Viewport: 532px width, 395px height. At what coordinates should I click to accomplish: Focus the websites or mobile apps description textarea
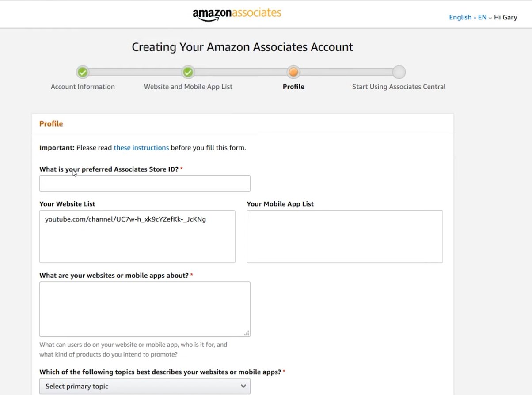click(145, 309)
